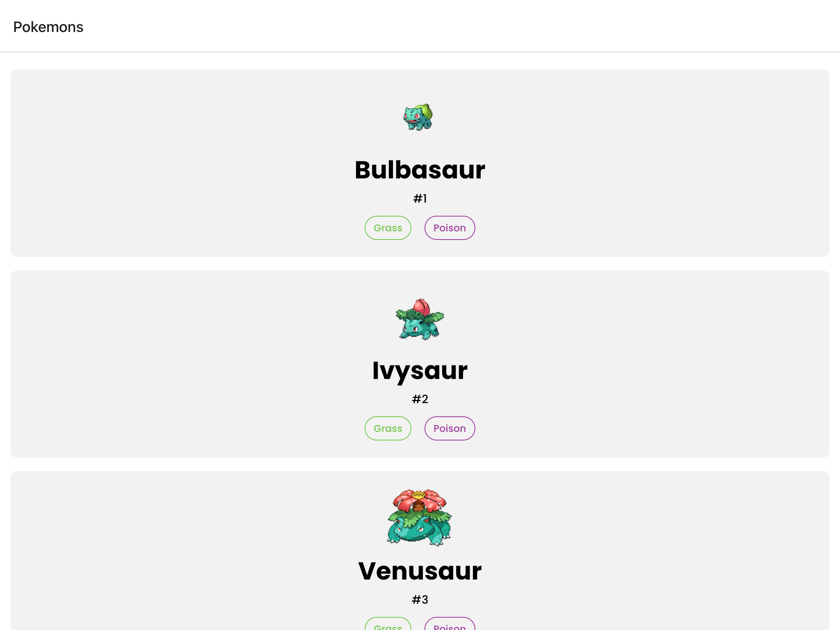Click the Poison type tag on Ivysaur
This screenshot has width=840, height=630.
click(x=450, y=429)
